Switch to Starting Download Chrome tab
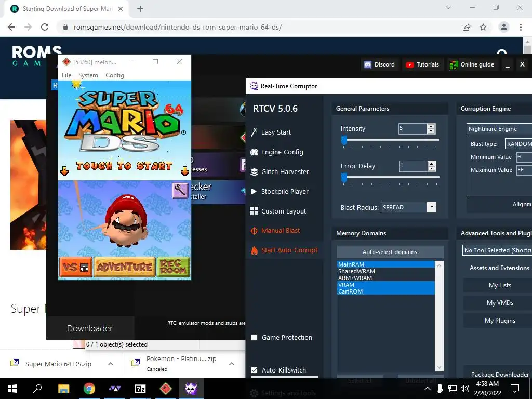 pyautogui.click(x=67, y=9)
